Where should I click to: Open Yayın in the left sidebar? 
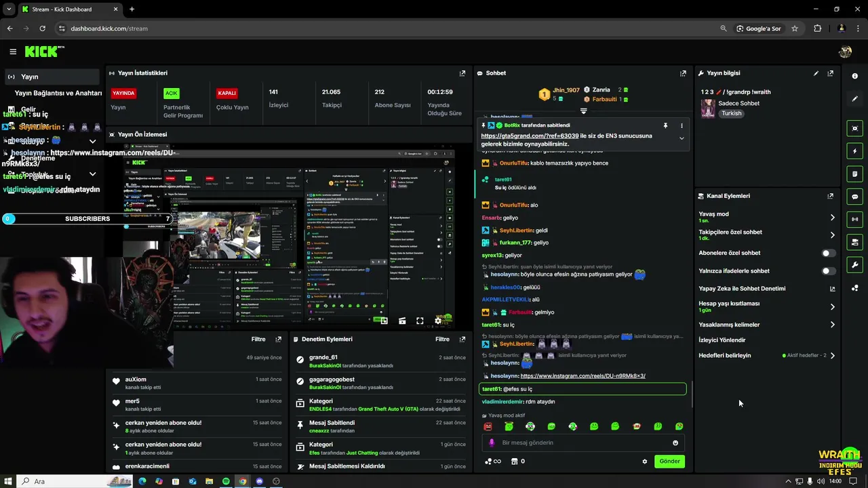click(x=52, y=77)
